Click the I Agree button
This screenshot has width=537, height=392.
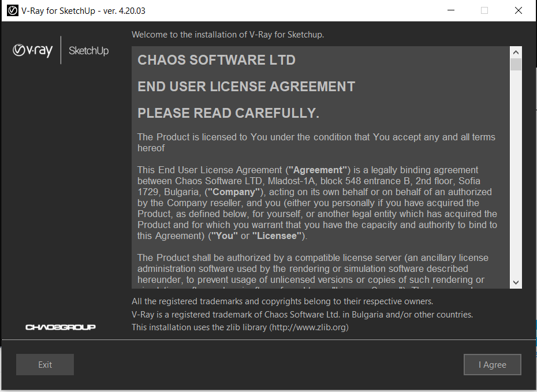492,365
